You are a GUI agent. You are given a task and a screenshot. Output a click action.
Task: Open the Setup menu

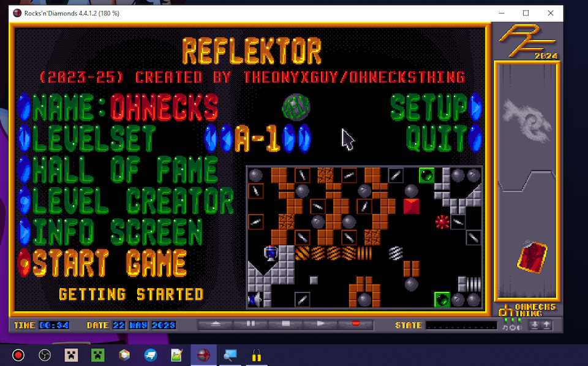pos(429,108)
